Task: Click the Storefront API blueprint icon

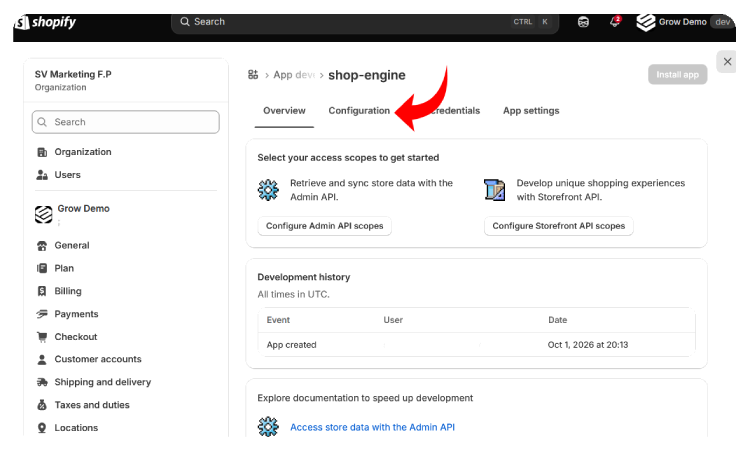Action: (495, 190)
